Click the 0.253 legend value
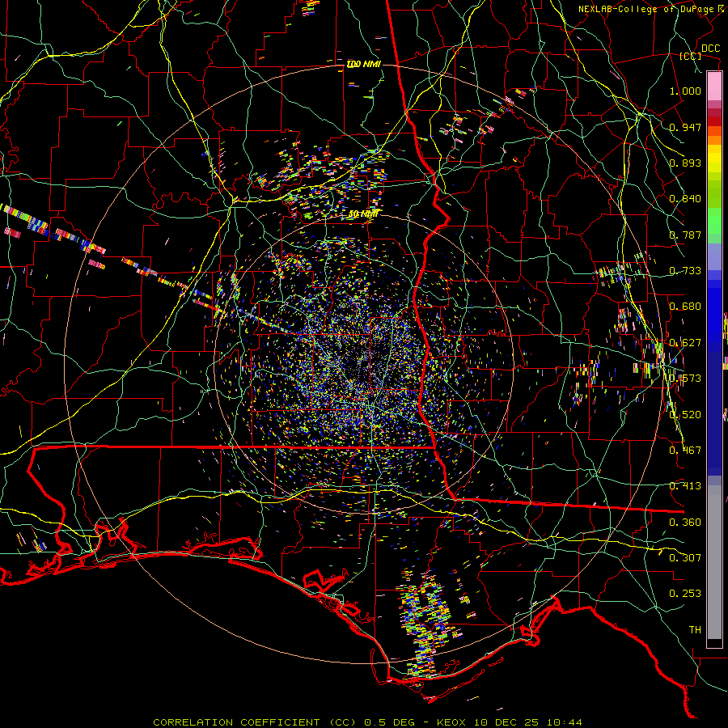728x728 pixels. (685, 594)
